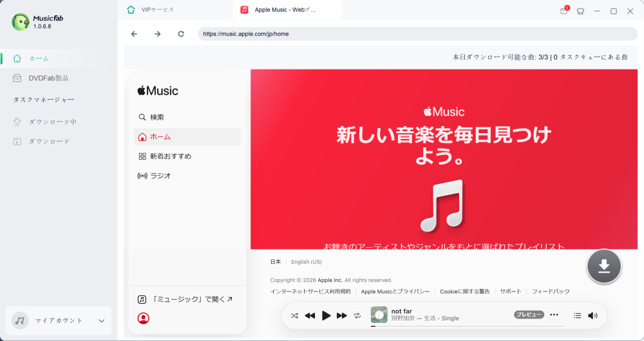The width and height of the screenshot is (644, 341).
Task: Open the three-dot more options menu
Action: (554, 315)
